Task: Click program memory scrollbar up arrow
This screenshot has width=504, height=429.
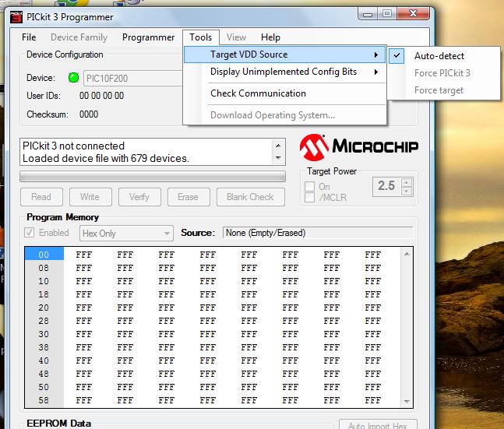Action: pos(407,254)
